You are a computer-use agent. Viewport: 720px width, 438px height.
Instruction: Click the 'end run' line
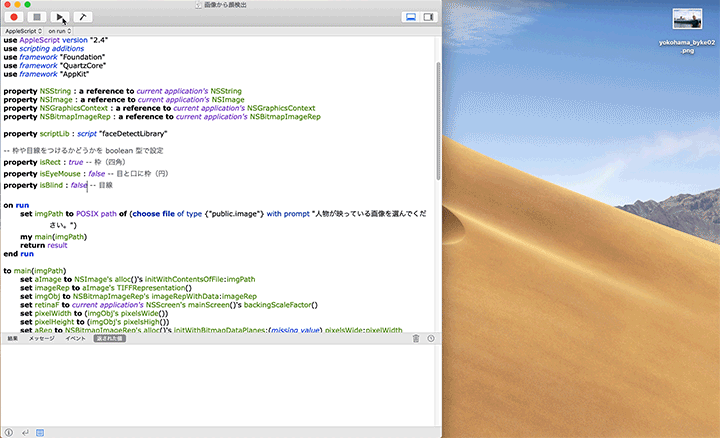tap(18, 253)
